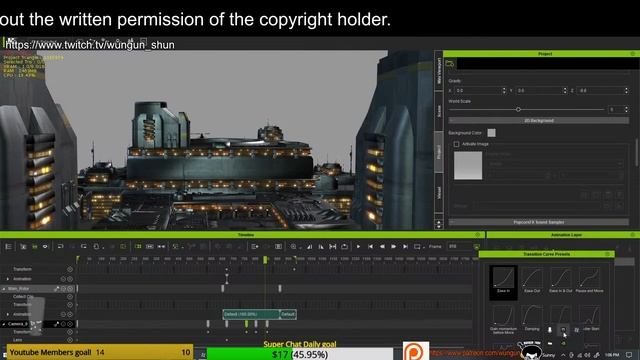The image size is (640, 360).
Task: Select the short Default clip at right
Action: coord(288,314)
